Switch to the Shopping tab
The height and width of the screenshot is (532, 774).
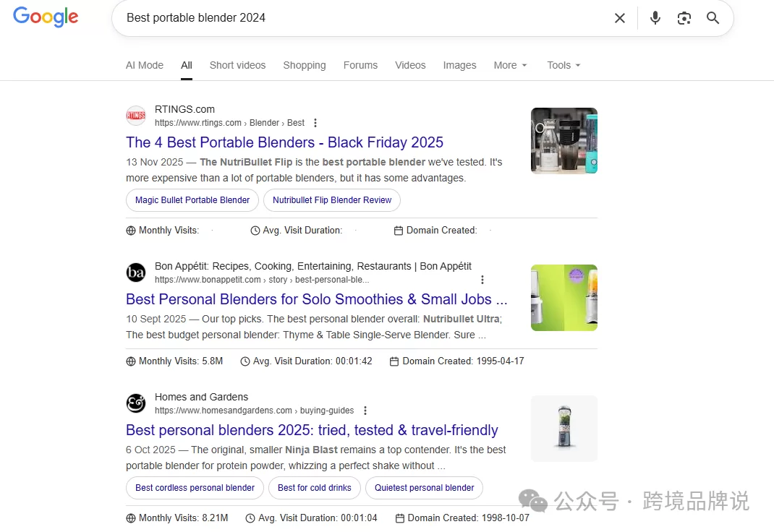304,65
